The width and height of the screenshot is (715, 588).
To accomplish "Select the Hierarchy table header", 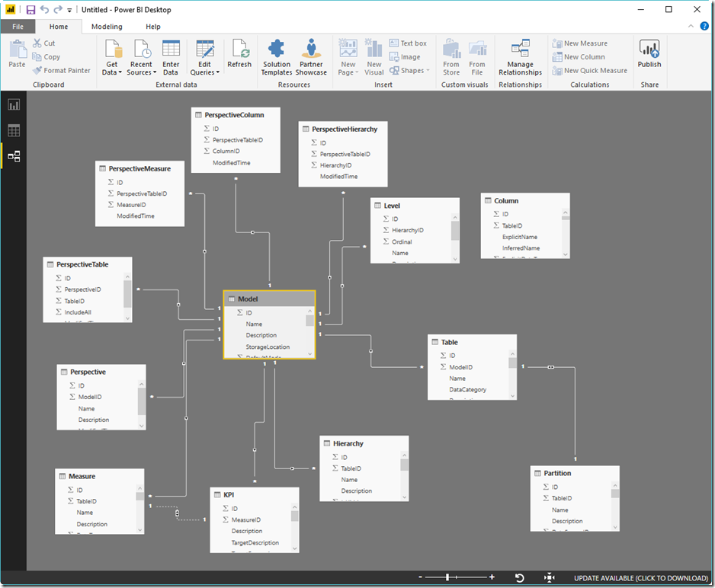I will coord(364,443).
